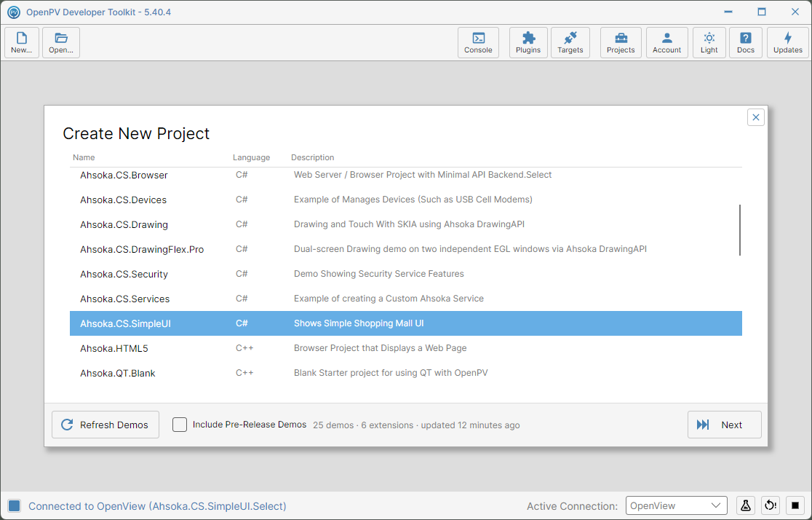Enable Include Pre-Release Demos checkbox
This screenshot has width=812, height=520.
(180, 425)
